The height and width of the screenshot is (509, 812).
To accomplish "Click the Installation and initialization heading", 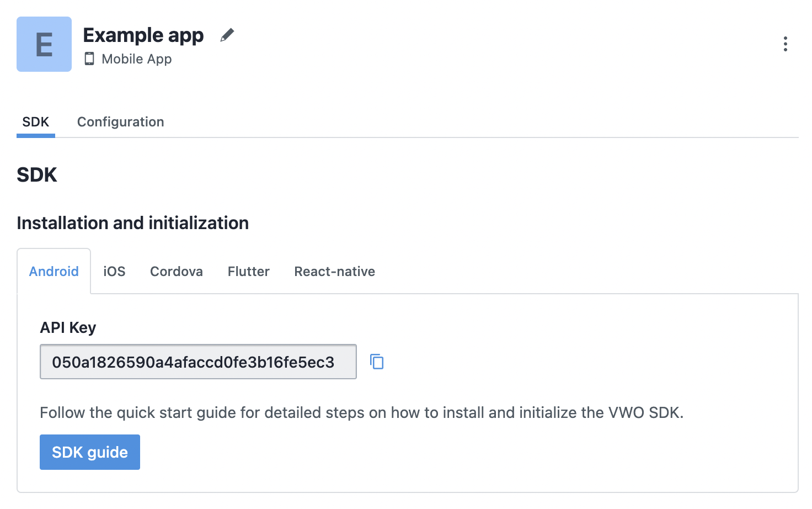I will 133,223.
